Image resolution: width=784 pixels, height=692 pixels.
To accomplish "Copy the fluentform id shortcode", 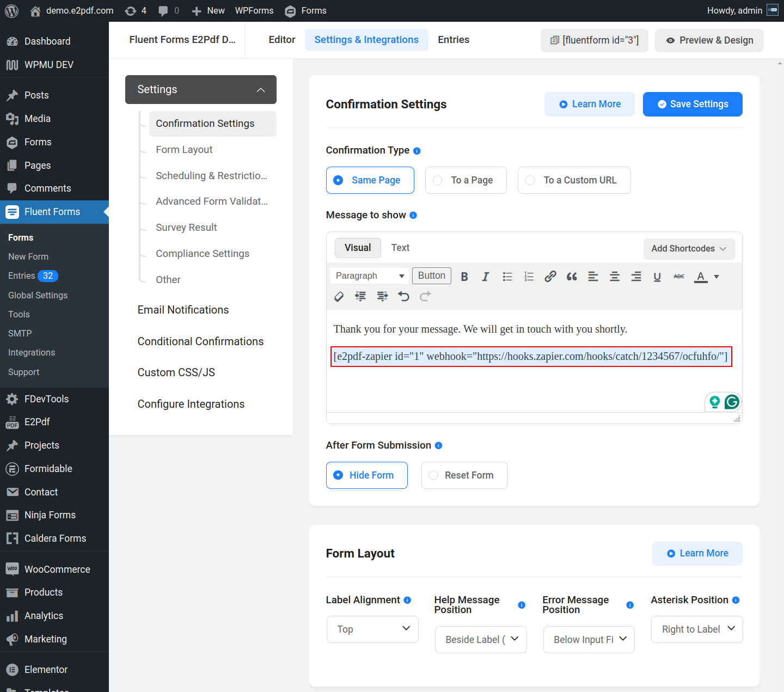I will point(594,40).
